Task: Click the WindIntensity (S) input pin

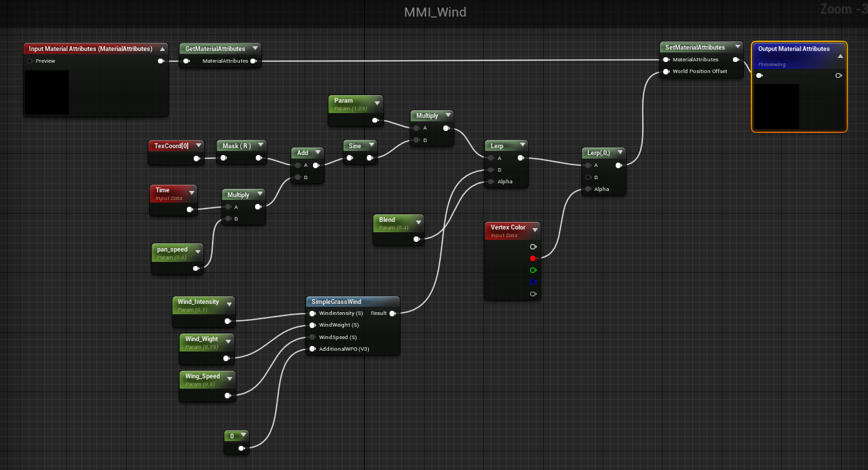Action: coord(312,313)
